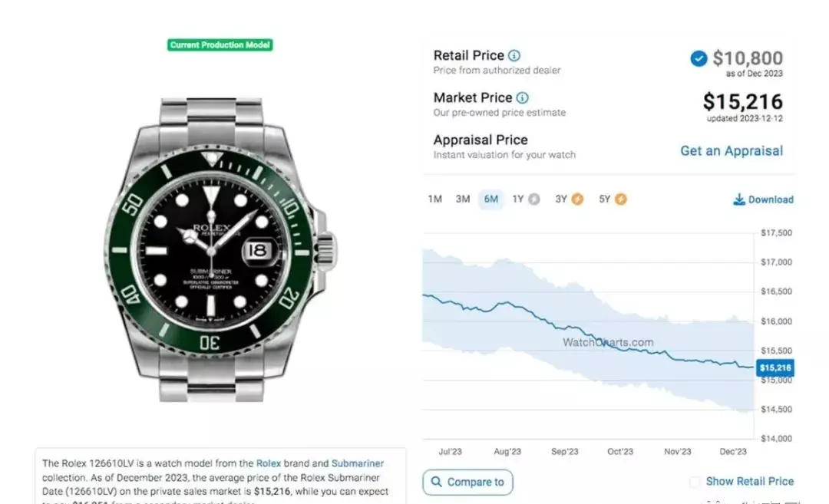This screenshot has width=829, height=504.
Task: Click the Current Production Model badge
Action: [x=220, y=45]
